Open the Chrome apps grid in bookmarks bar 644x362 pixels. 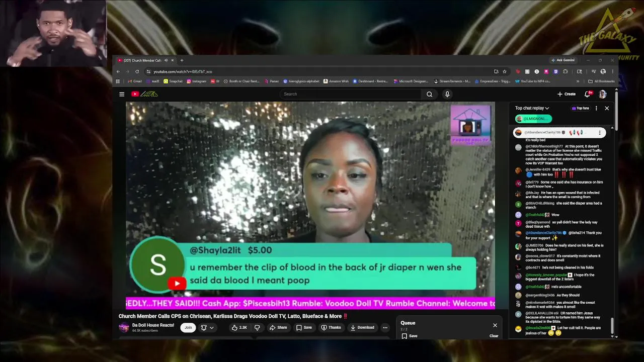(118, 81)
